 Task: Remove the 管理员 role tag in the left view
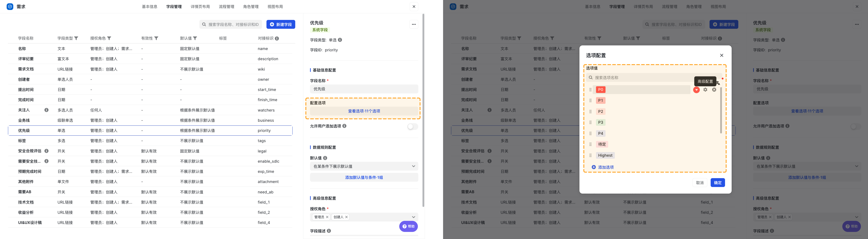327,217
